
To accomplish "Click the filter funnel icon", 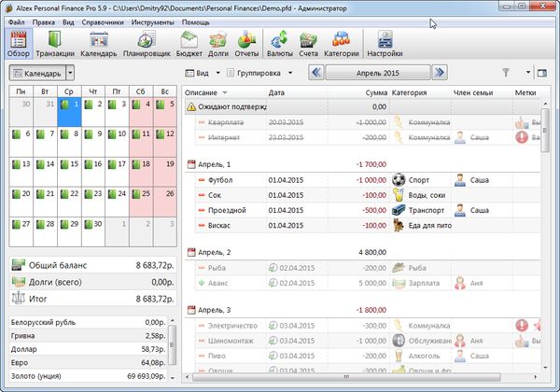I will tap(506, 73).
